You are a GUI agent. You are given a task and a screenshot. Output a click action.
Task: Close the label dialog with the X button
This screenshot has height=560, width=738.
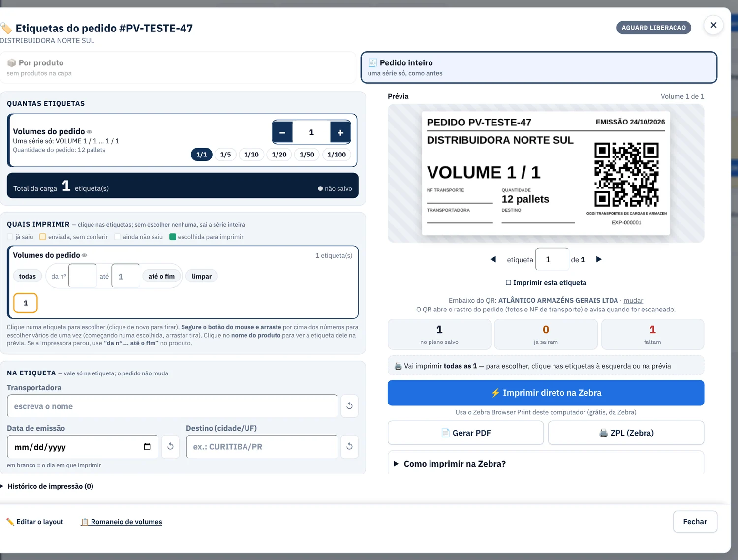pyautogui.click(x=713, y=25)
